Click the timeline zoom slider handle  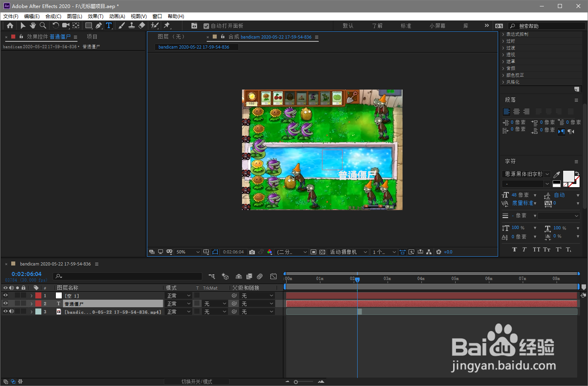click(296, 382)
